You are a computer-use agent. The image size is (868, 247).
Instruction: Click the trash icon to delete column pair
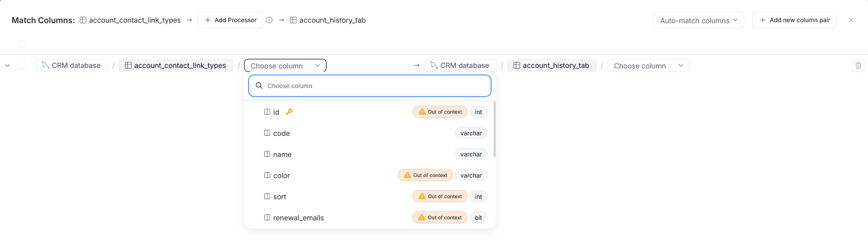click(x=858, y=65)
